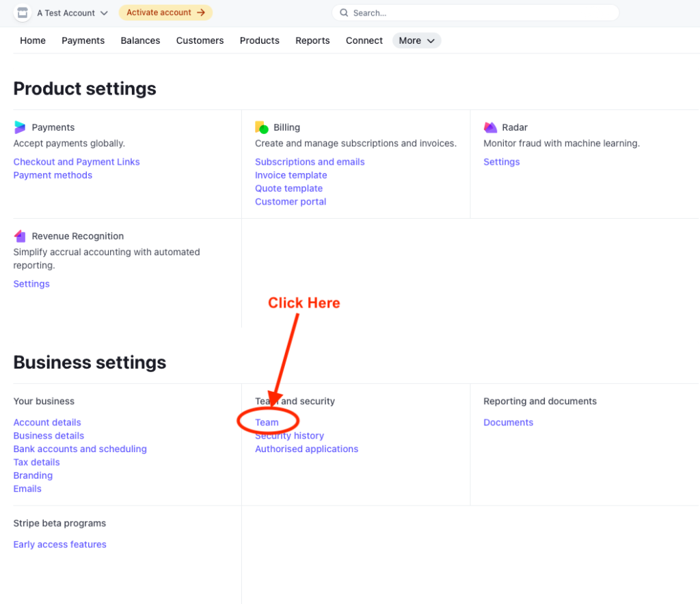Switch to the Customers tab
Viewport: 700px width, 604px height.
(x=200, y=40)
